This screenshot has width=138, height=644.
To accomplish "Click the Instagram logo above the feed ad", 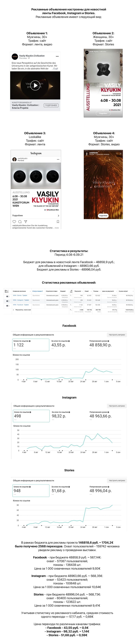I will click(x=36, y=153).
